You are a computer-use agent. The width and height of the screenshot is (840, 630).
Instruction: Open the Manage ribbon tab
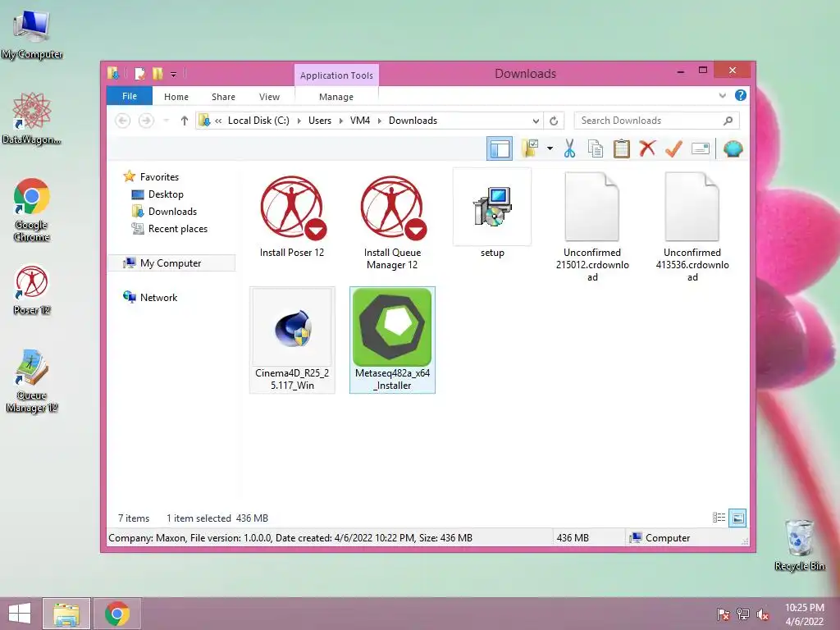(x=336, y=97)
